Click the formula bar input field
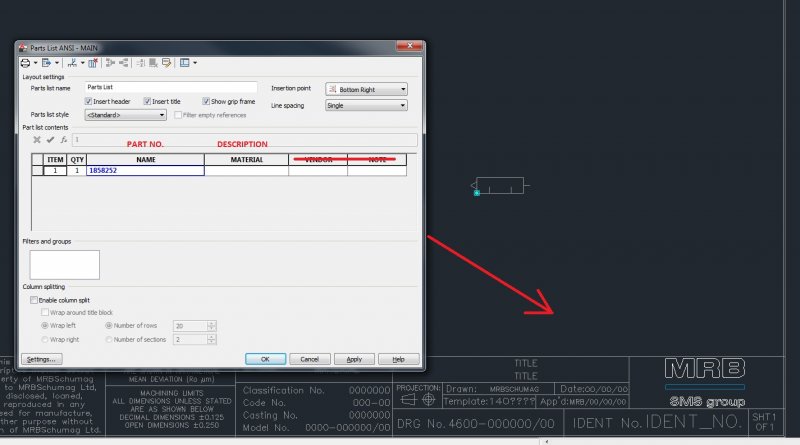800x445 pixels. pos(245,139)
